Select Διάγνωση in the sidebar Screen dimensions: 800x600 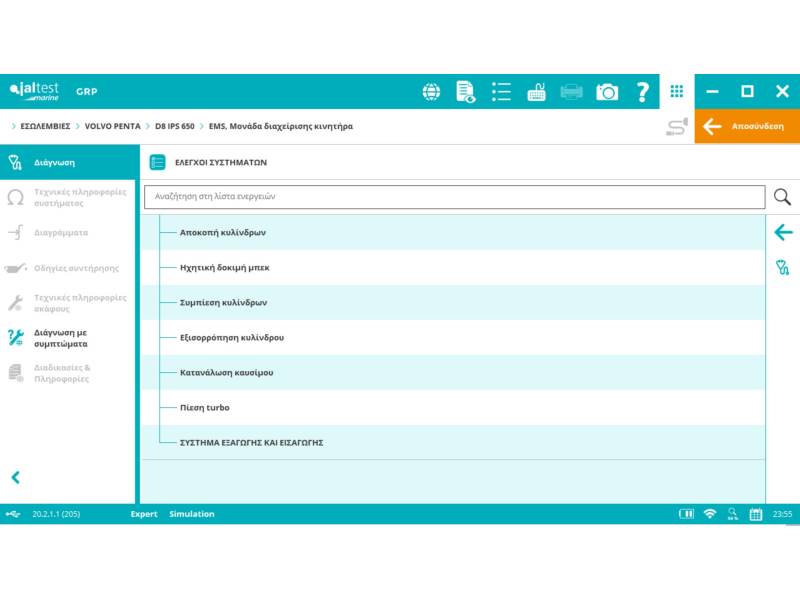coord(55,162)
